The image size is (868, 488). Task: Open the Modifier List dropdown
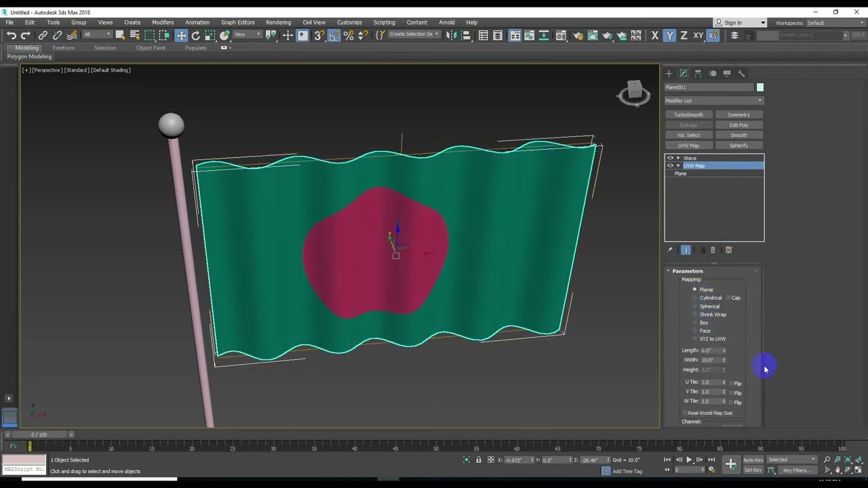tap(714, 101)
